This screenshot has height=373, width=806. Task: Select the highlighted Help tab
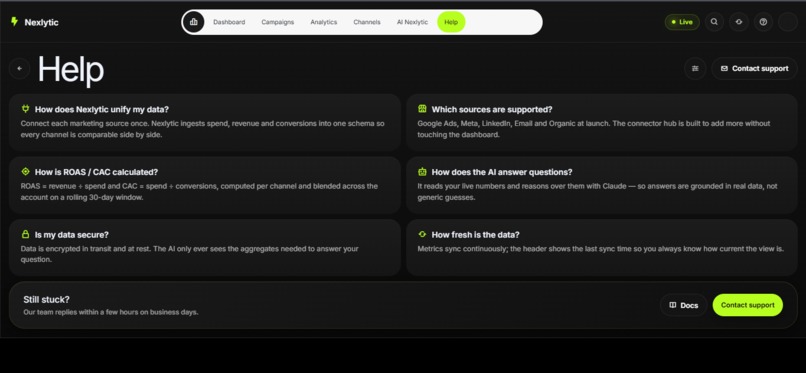click(x=451, y=22)
